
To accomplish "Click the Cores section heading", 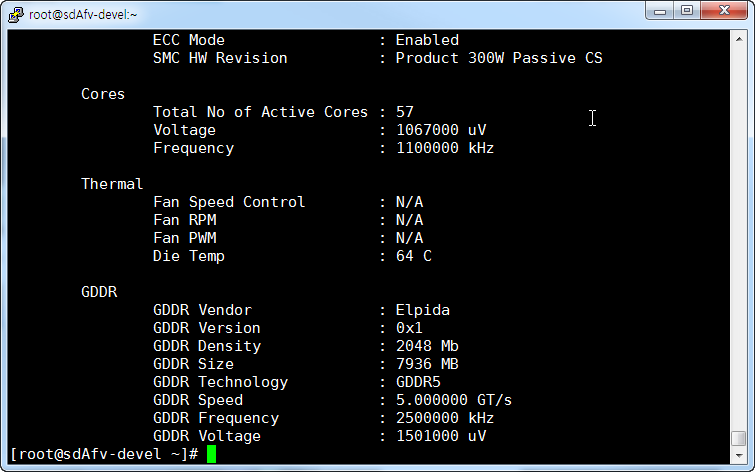I will click(x=103, y=94).
